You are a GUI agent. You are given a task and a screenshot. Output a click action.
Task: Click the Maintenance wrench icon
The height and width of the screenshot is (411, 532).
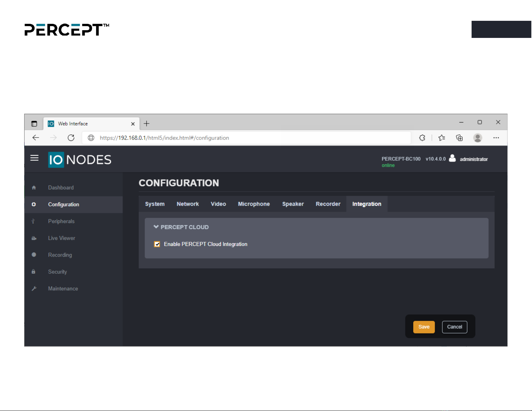[x=34, y=289]
